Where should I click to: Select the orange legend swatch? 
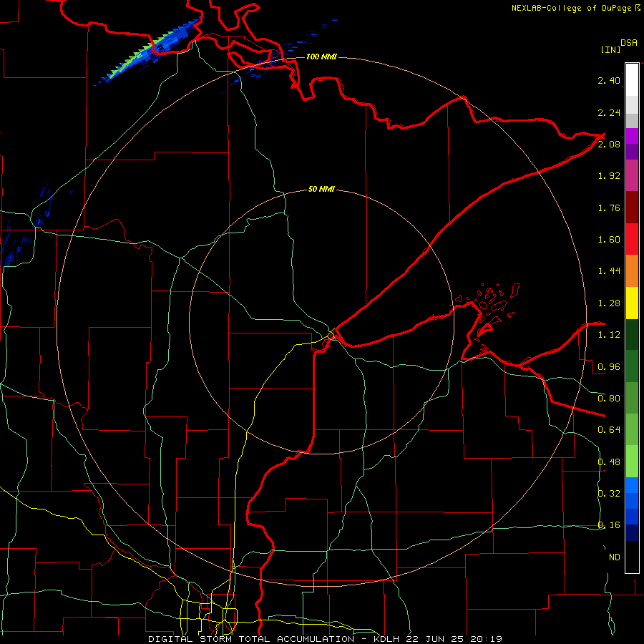pos(632,271)
